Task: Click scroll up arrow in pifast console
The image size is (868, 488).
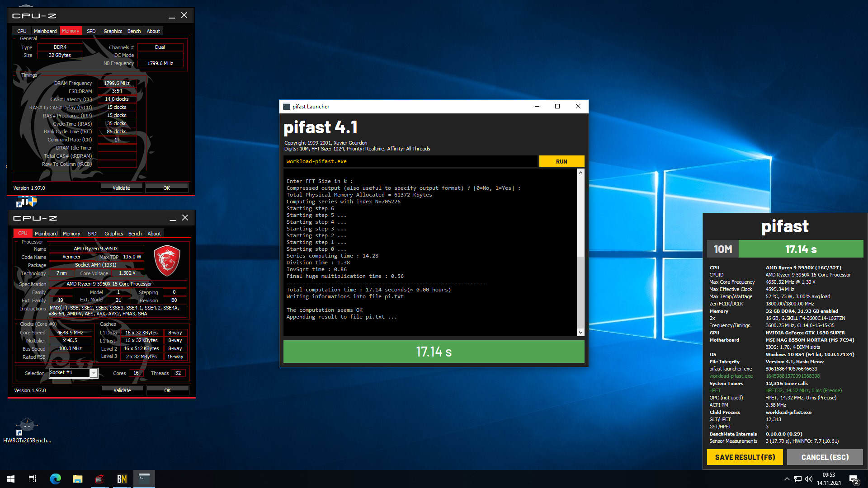Action: [580, 173]
